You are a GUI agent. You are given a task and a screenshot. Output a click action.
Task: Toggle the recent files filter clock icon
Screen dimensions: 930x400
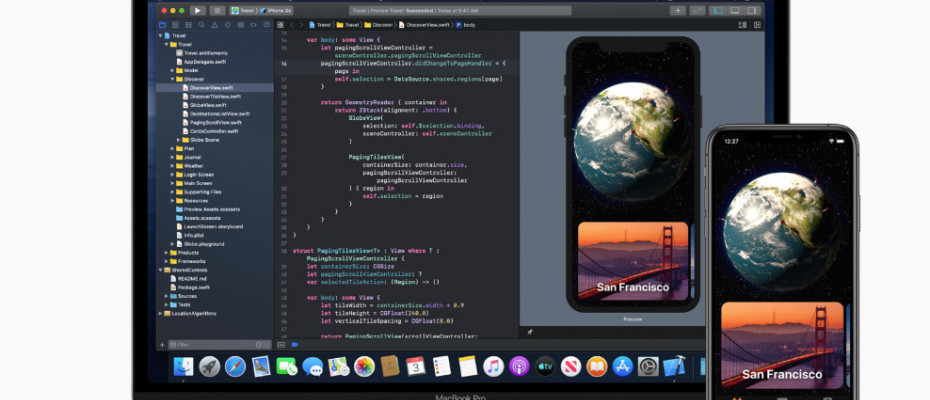(259, 345)
